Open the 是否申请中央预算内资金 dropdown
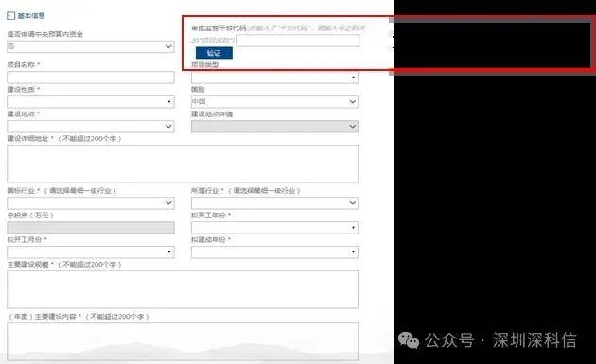The image size is (596, 364). click(91, 46)
